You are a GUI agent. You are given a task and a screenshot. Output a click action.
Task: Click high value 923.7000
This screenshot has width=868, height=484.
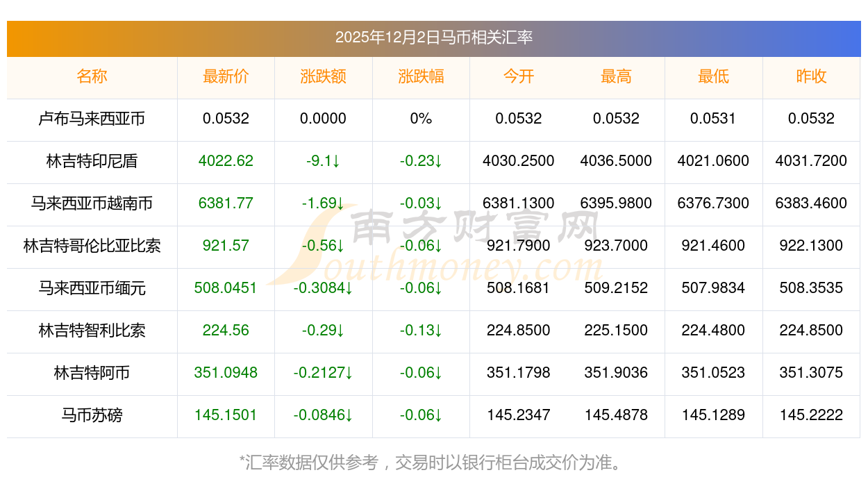click(x=616, y=246)
